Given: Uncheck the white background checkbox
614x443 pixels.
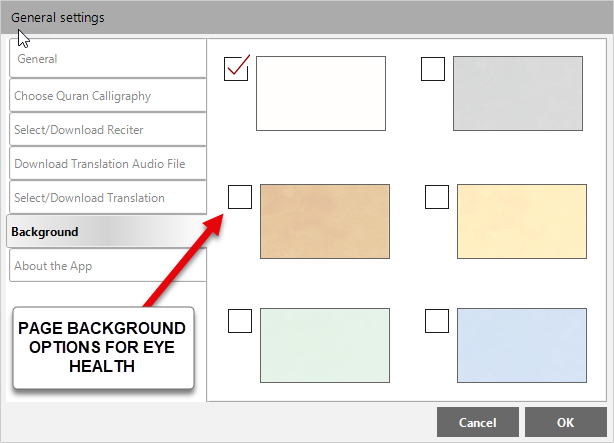Looking at the screenshot, I should click(x=236, y=69).
